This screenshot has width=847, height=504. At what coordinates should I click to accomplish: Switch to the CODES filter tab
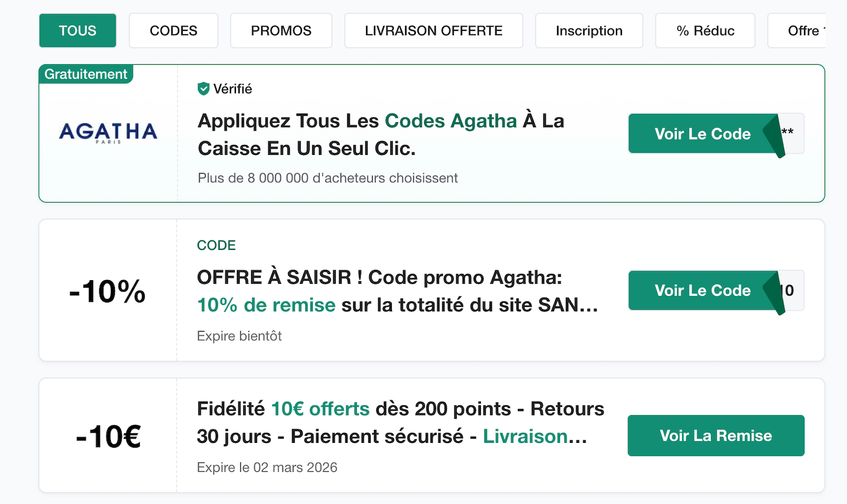click(x=173, y=30)
